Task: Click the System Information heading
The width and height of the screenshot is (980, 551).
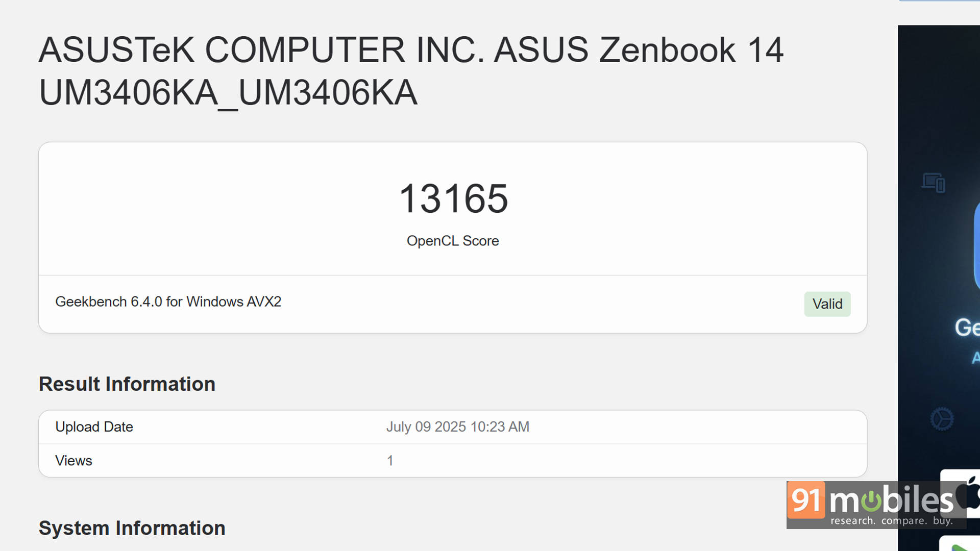Action: [x=132, y=528]
